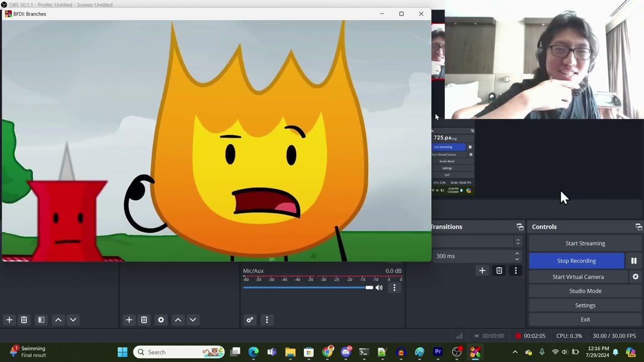The image size is (644, 362).
Task: Add a new scene with plus icon
Action: pos(9,320)
